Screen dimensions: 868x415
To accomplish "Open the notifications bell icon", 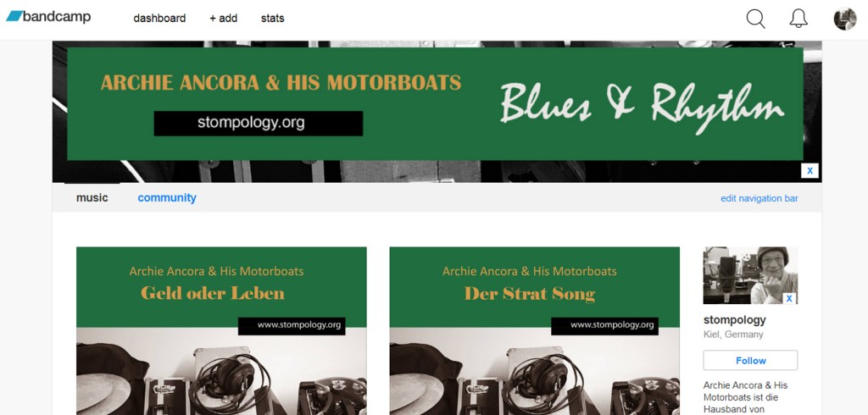I will tap(798, 19).
